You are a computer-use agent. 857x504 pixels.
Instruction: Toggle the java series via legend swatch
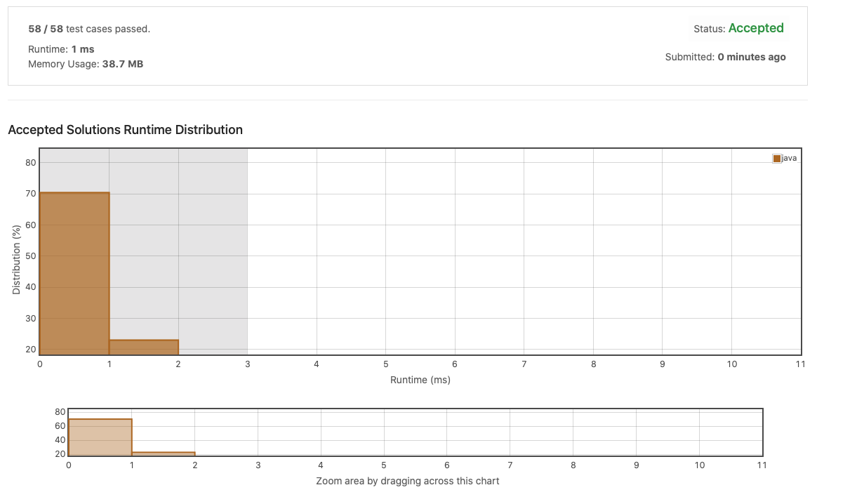tap(777, 158)
